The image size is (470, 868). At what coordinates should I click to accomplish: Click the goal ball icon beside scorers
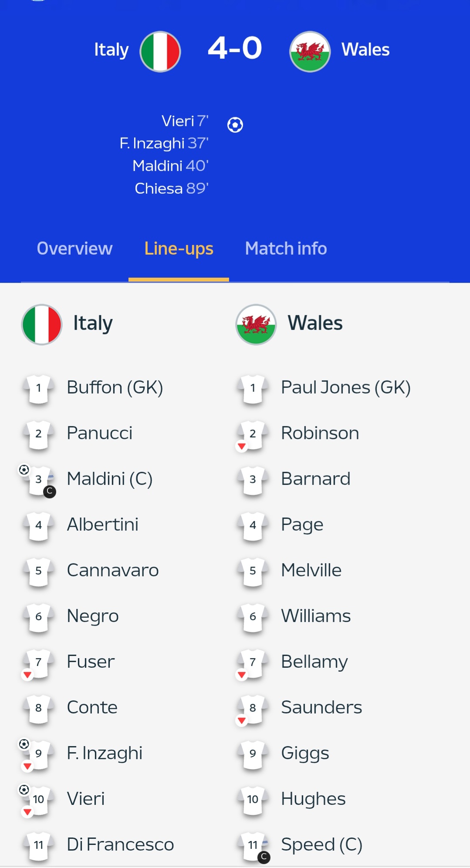point(235,125)
